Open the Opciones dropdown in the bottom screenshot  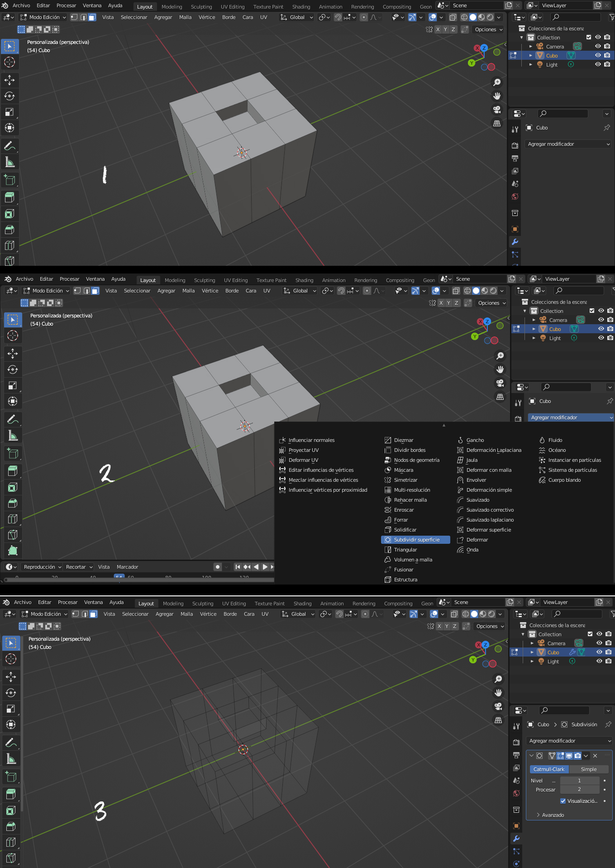click(x=489, y=626)
